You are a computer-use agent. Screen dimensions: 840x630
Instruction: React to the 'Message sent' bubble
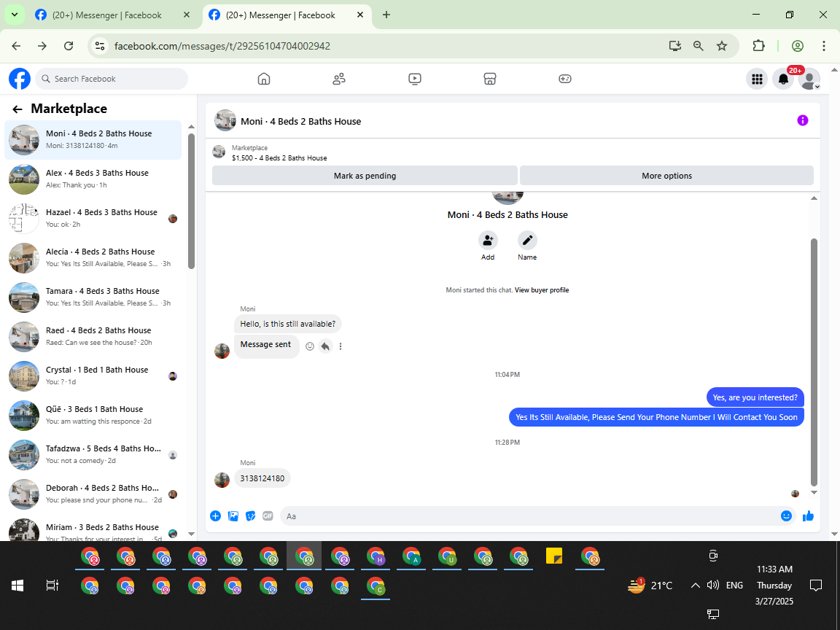(310, 346)
